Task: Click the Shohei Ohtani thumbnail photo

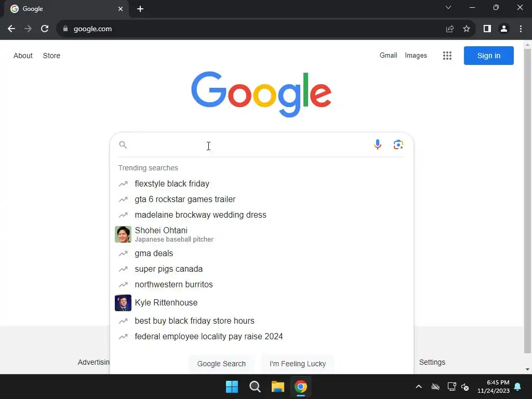Action: [x=123, y=234]
